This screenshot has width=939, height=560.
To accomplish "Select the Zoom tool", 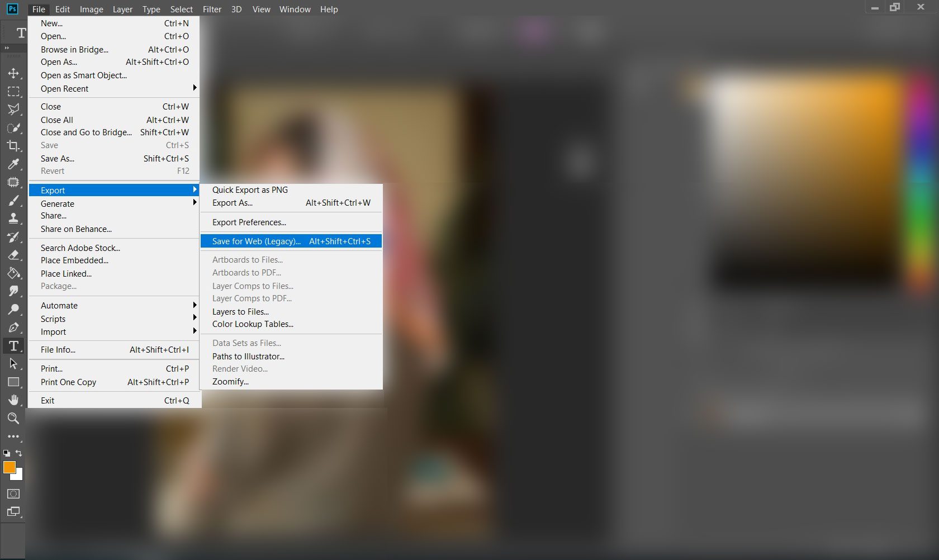I will click(13, 418).
